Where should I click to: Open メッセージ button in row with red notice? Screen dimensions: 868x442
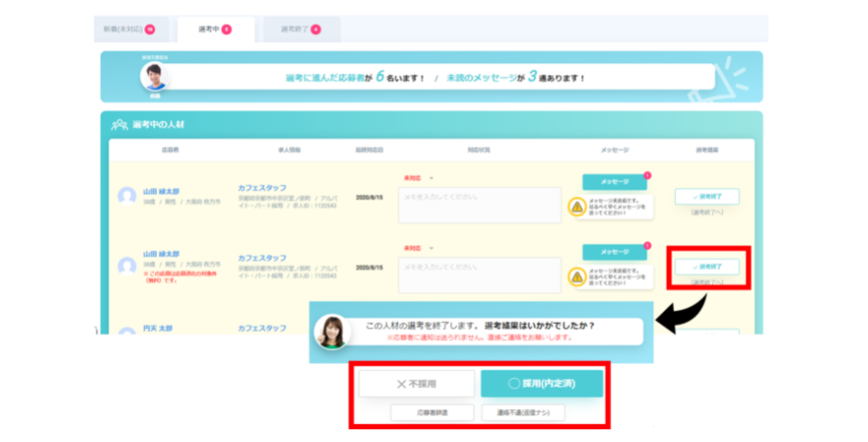[x=615, y=252]
